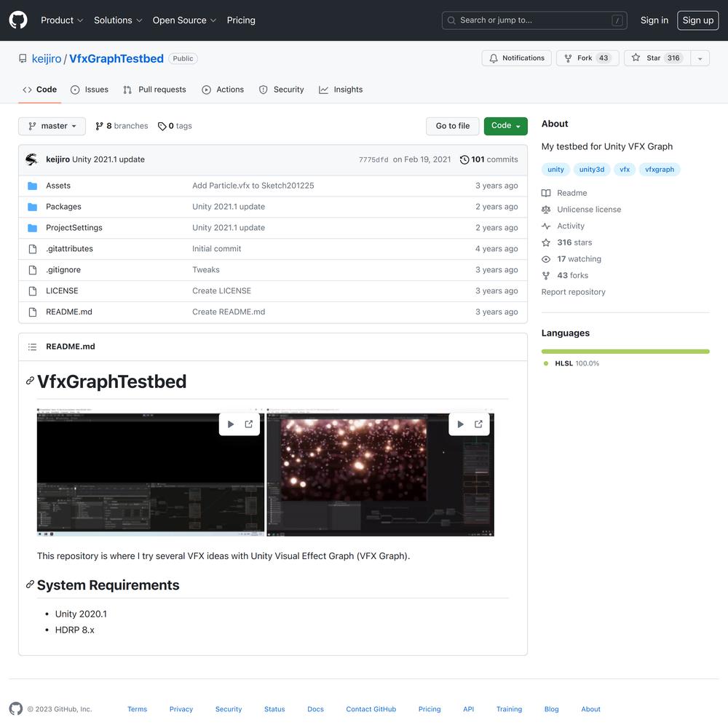Open the .gitignore file

(x=63, y=270)
